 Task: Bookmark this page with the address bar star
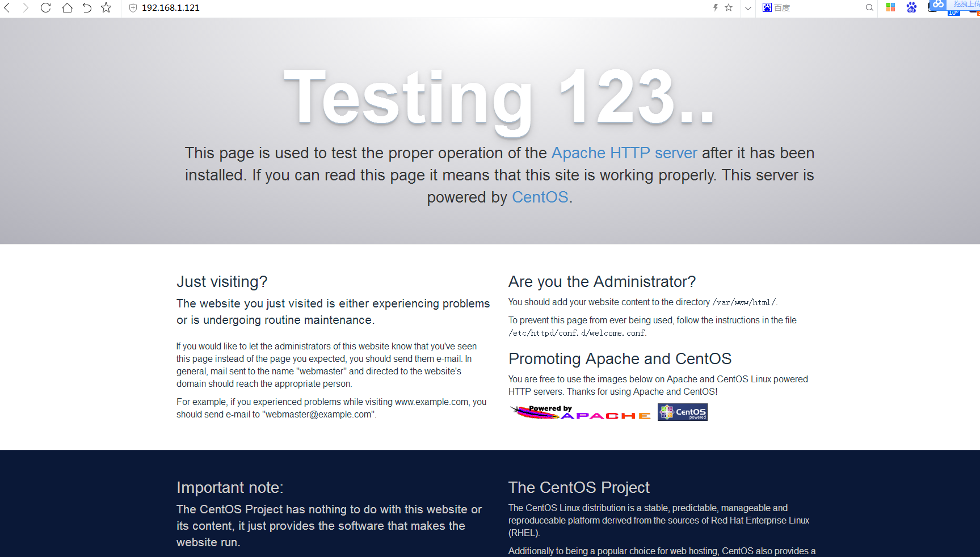[x=729, y=7]
